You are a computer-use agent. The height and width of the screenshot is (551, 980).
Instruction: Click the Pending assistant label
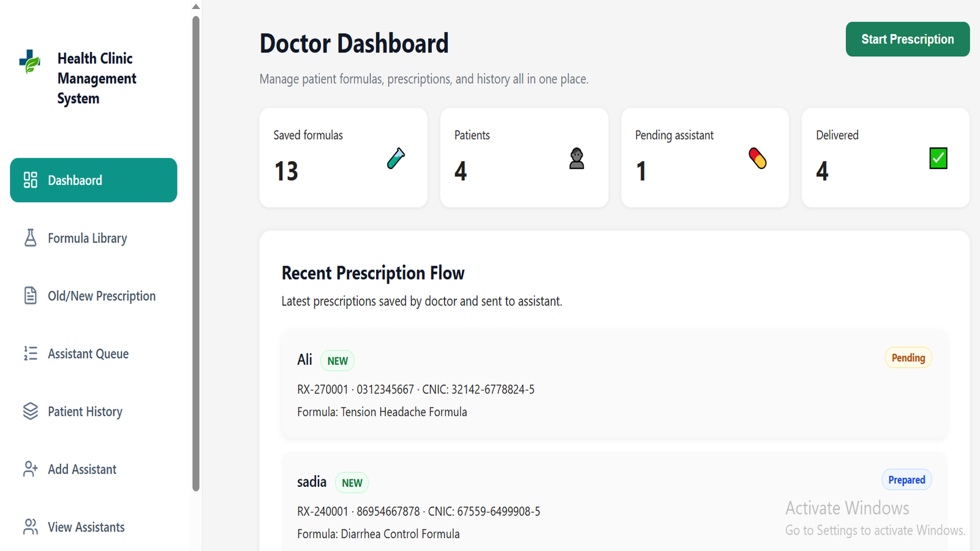[x=674, y=135]
